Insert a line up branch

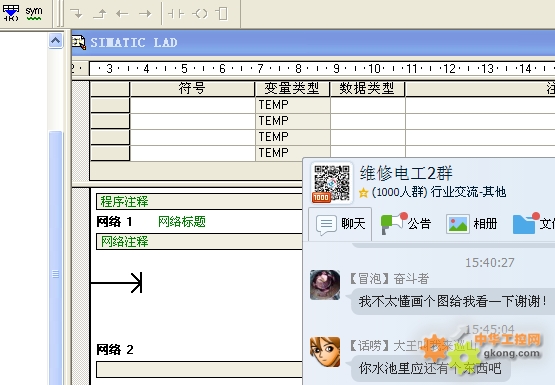[99, 14]
